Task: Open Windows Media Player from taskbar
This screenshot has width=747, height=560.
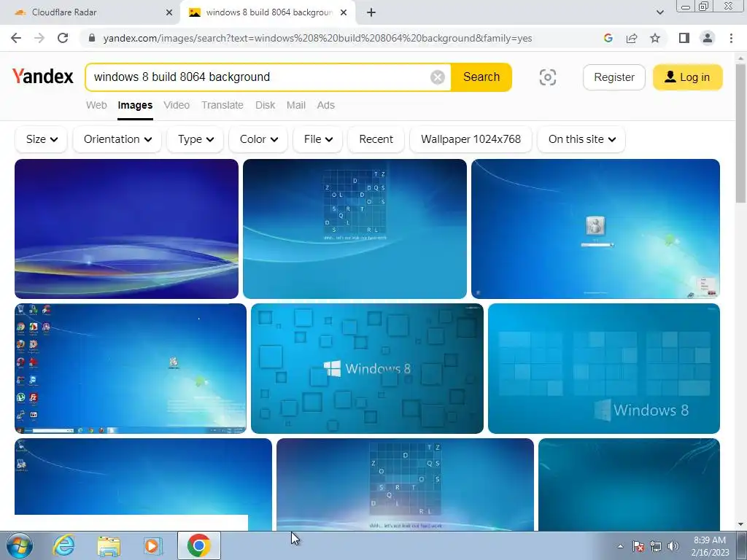Action: coord(153,545)
